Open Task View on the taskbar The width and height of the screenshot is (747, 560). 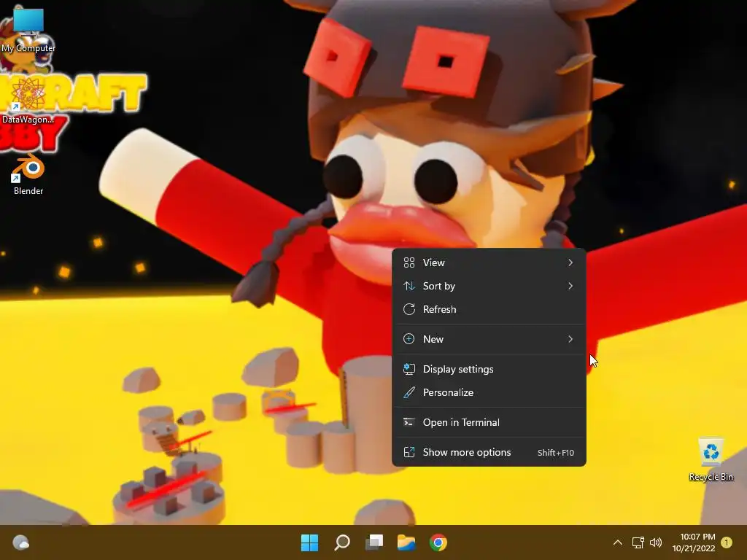pyautogui.click(x=374, y=542)
